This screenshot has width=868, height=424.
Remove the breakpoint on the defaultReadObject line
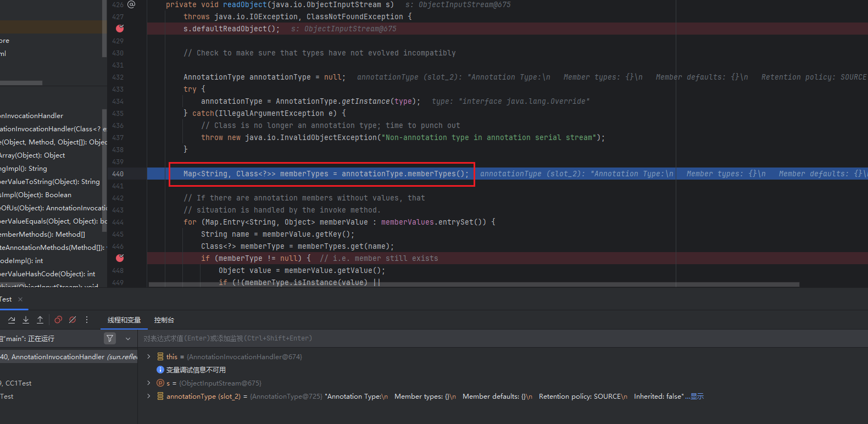120,29
